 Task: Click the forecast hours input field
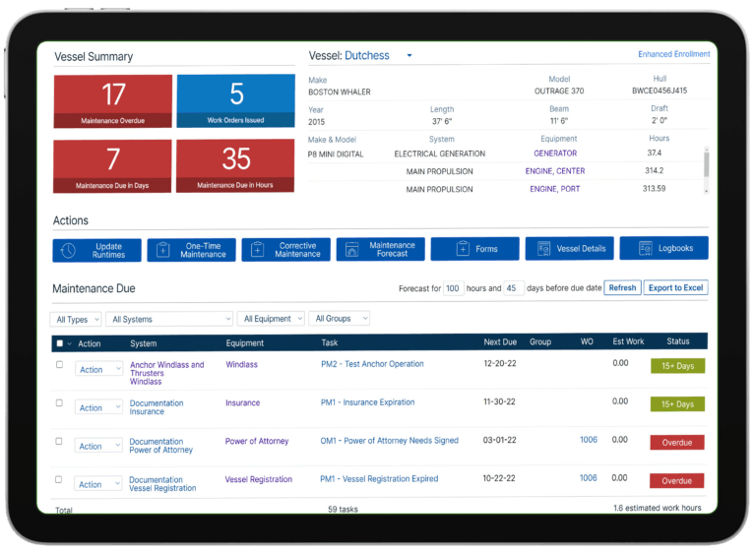point(453,288)
